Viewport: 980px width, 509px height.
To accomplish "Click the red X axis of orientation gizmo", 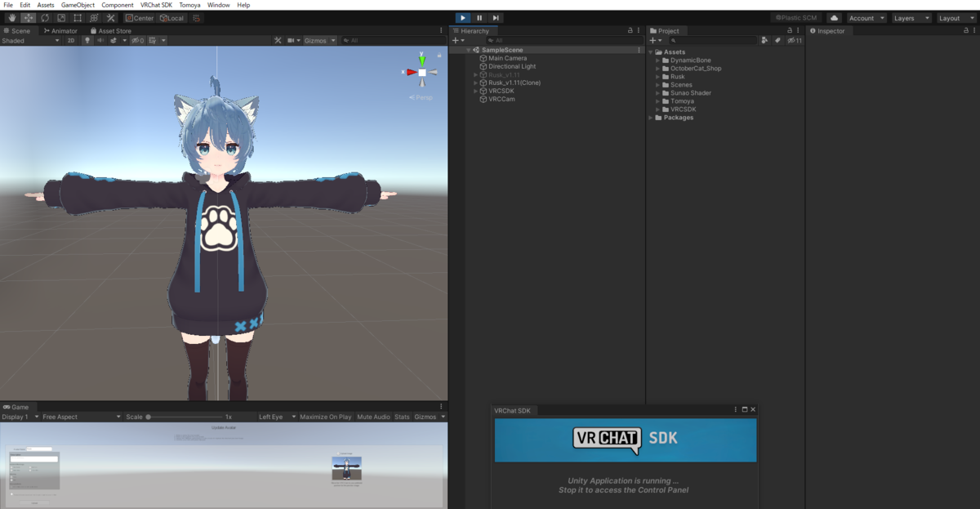I will tap(412, 72).
